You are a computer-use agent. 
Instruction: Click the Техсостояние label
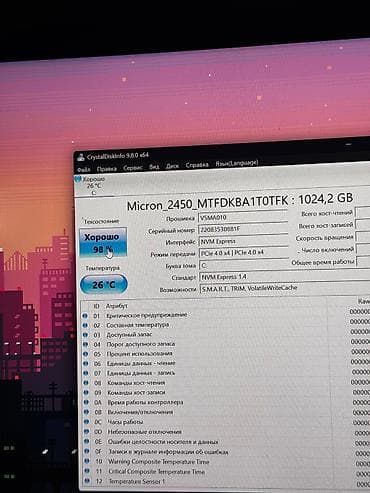pyautogui.click(x=101, y=221)
